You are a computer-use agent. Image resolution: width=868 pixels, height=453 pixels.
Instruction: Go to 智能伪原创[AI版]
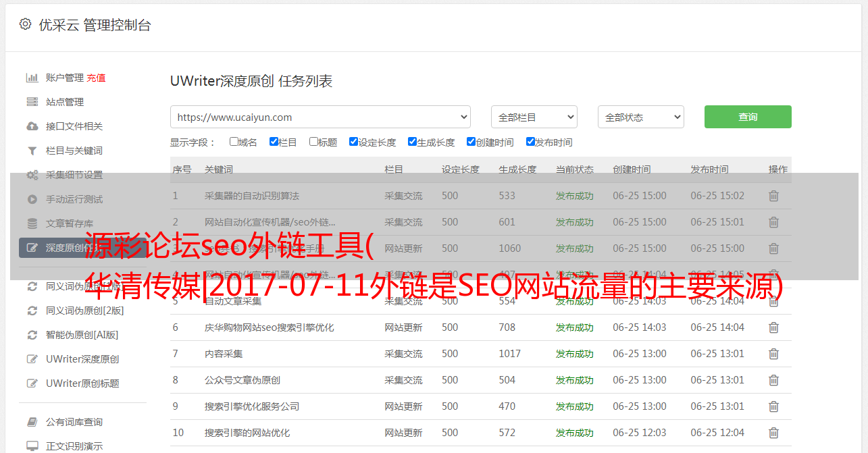click(x=82, y=335)
